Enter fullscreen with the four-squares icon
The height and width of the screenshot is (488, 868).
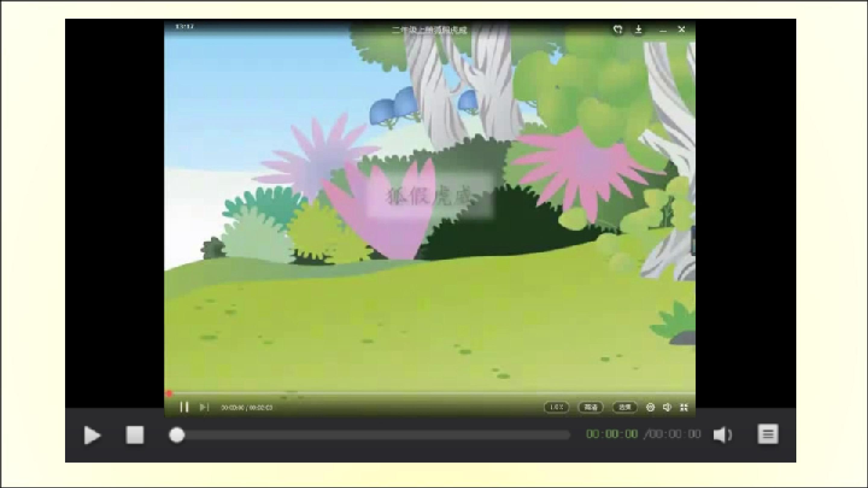tap(684, 408)
